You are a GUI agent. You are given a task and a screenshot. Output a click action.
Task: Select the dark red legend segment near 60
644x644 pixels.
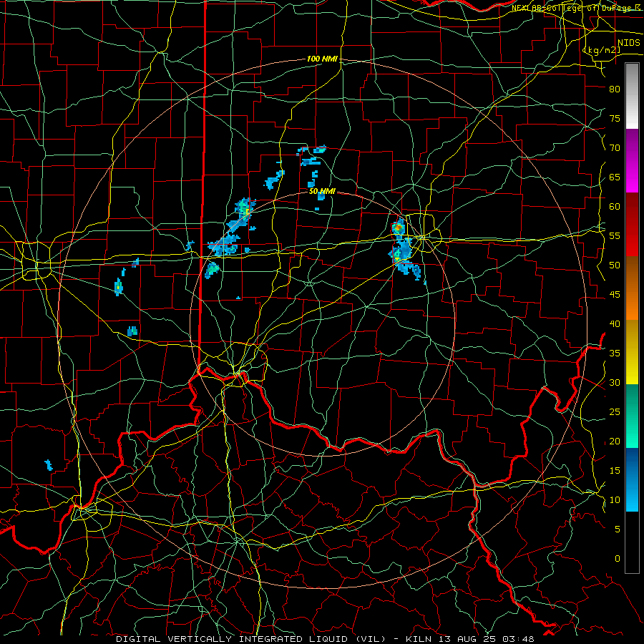coord(632,208)
